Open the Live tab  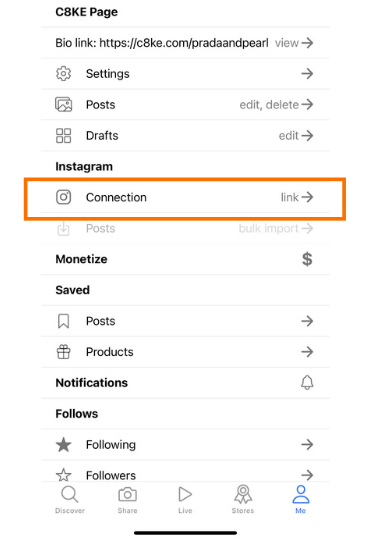coord(185,500)
